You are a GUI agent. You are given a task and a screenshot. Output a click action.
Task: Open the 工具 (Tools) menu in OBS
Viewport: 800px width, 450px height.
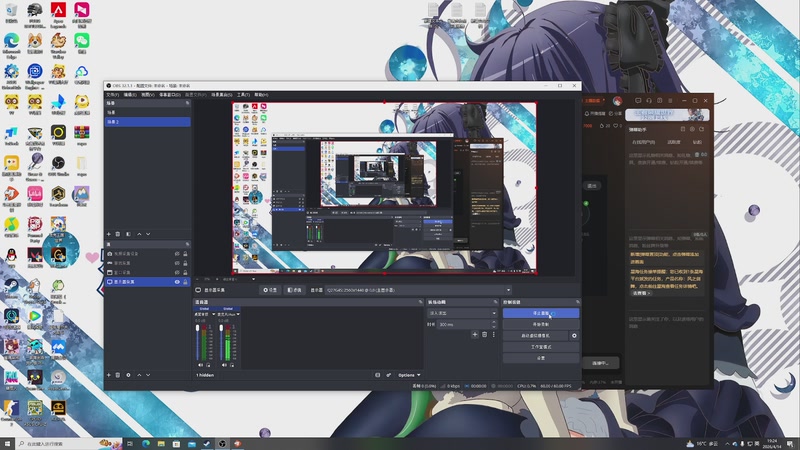pyautogui.click(x=243, y=95)
